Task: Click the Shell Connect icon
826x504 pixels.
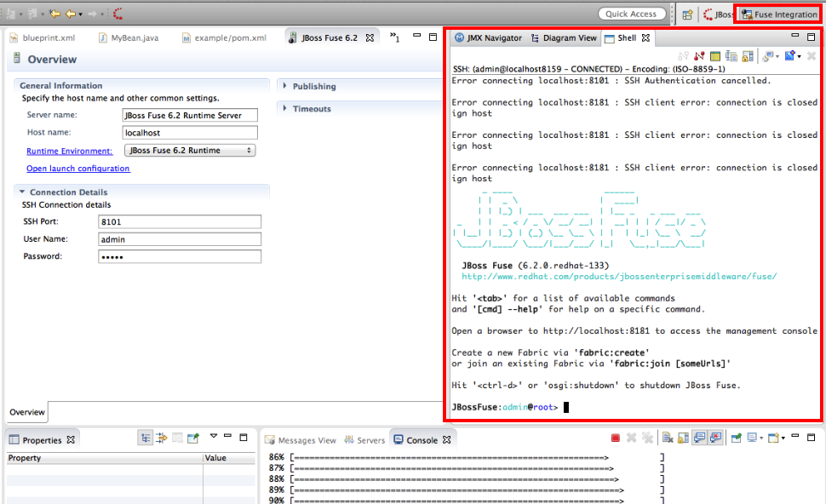Action: tap(683, 56)
